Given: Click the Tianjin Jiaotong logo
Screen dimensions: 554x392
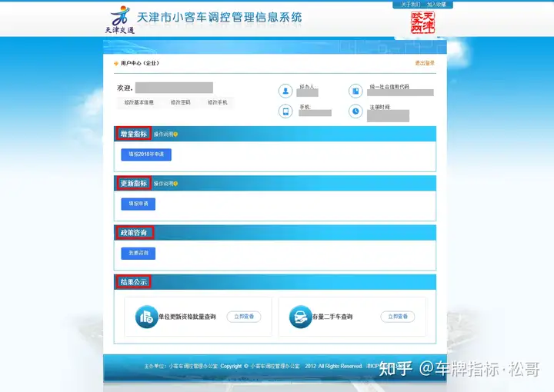Looking at the screenshot, I should click(120, 20).
